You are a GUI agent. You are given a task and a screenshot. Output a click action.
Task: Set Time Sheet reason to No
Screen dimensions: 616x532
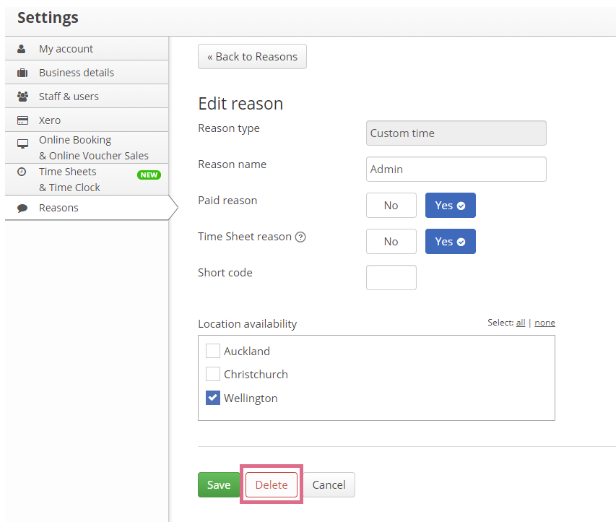[x=391, y=241]
